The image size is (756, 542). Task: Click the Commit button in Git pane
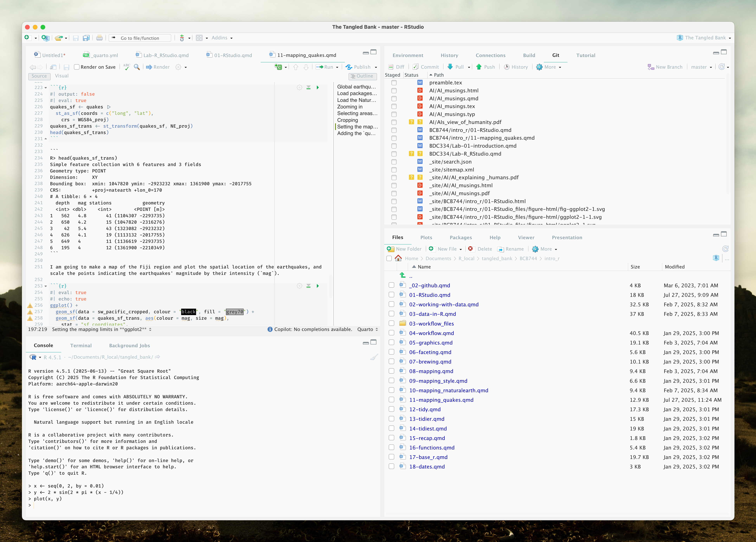pos(426,67)
